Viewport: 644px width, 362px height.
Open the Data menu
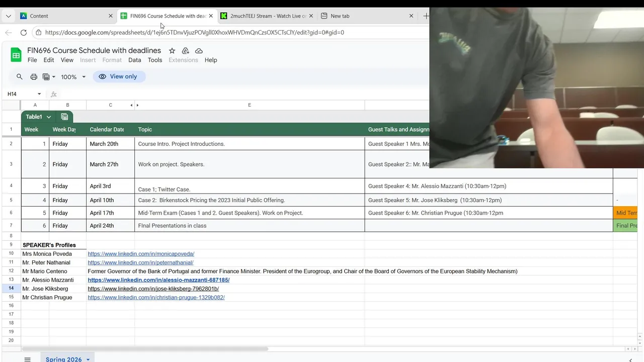(135, 60)
